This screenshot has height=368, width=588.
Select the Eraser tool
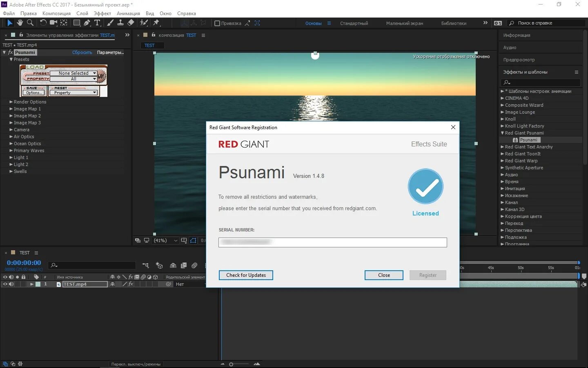point(130,23)
